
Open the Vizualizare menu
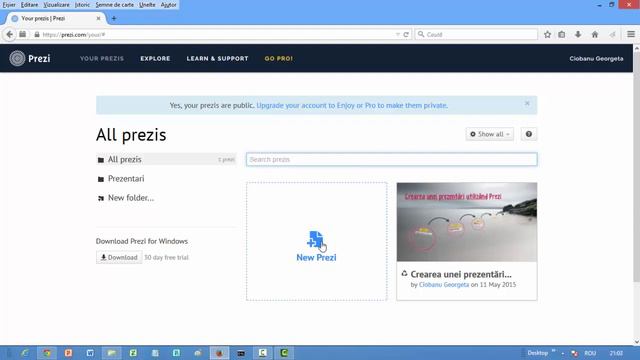point(57,5)
